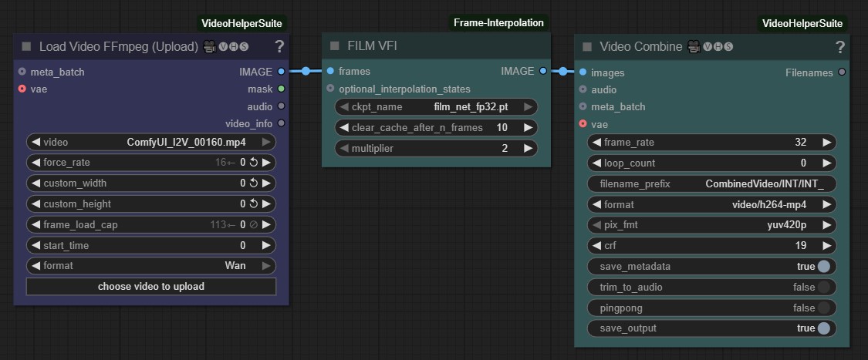The height and width of the screenshot is (360, 868).
Task: Increase frame_load_cap with right arrow
Action: pyautogui.click(x=266, y=224)
